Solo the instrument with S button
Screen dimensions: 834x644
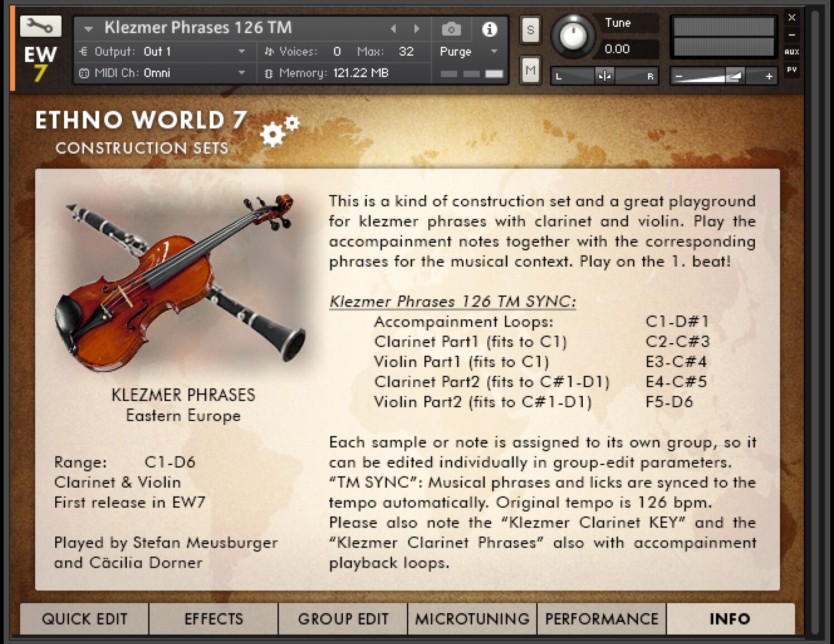(530, 30)
